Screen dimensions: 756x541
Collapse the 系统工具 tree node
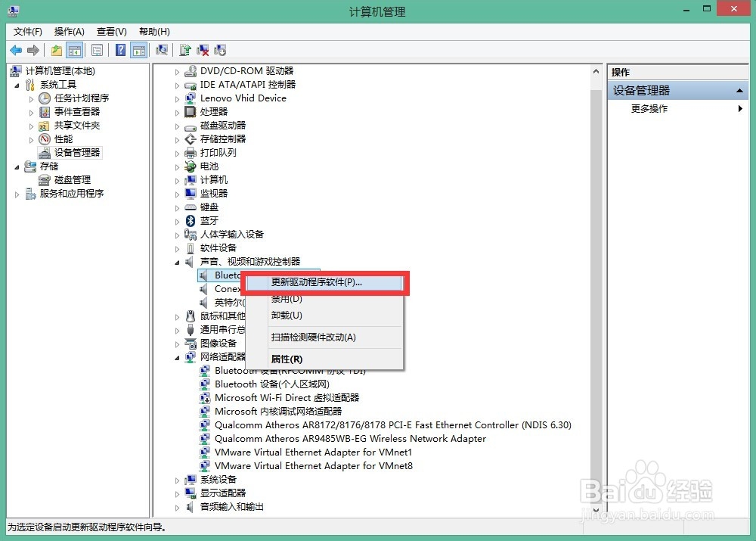point(17,86)
